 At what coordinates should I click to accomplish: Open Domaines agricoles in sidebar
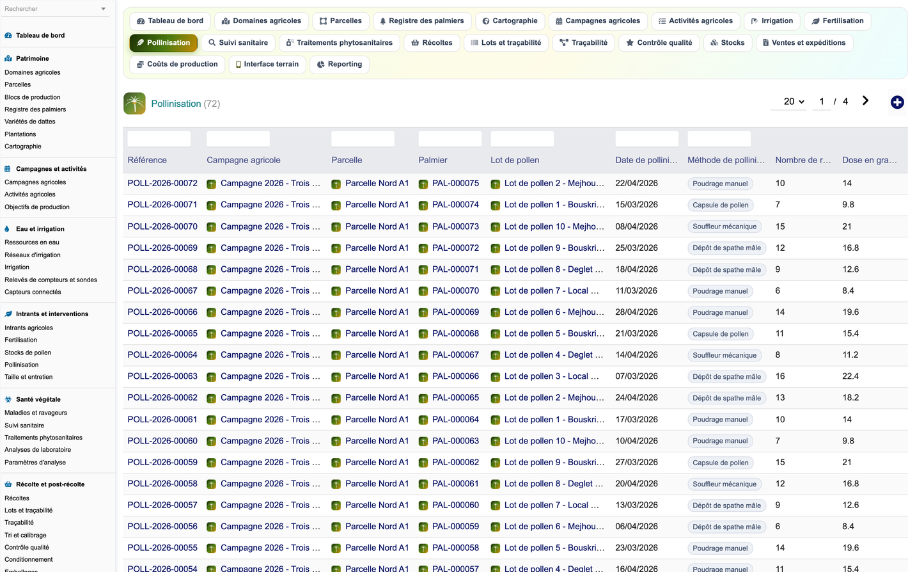33,72
